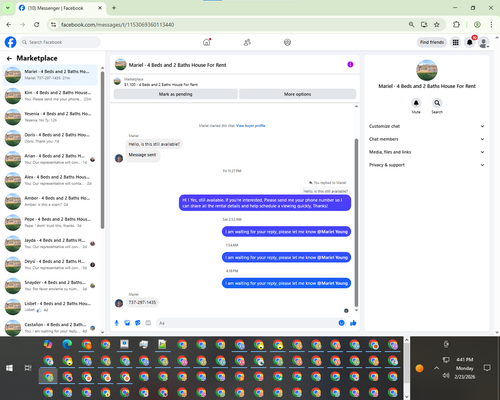Open the Facebook home logo
Screen dimensions: 500x400
10,42
